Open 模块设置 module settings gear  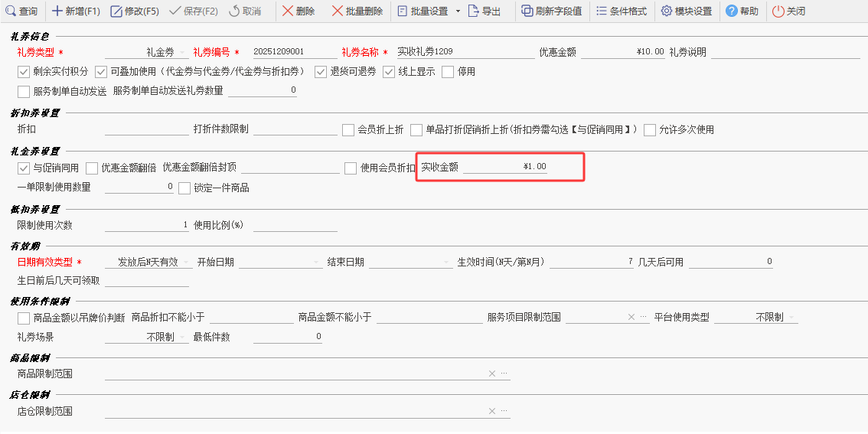667,11
